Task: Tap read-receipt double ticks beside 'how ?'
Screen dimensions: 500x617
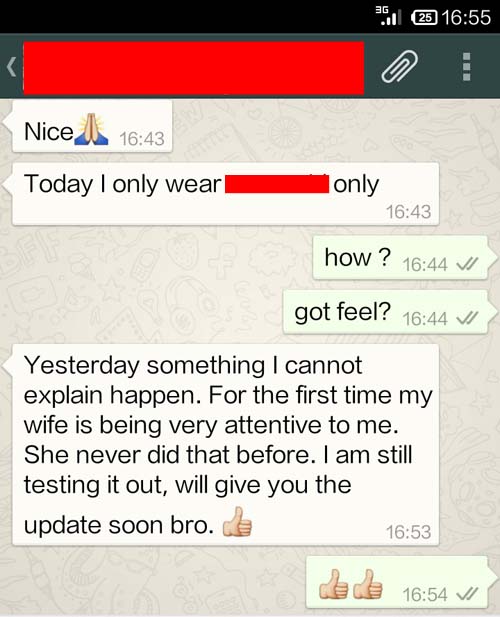Action: (x=467, y=264)
